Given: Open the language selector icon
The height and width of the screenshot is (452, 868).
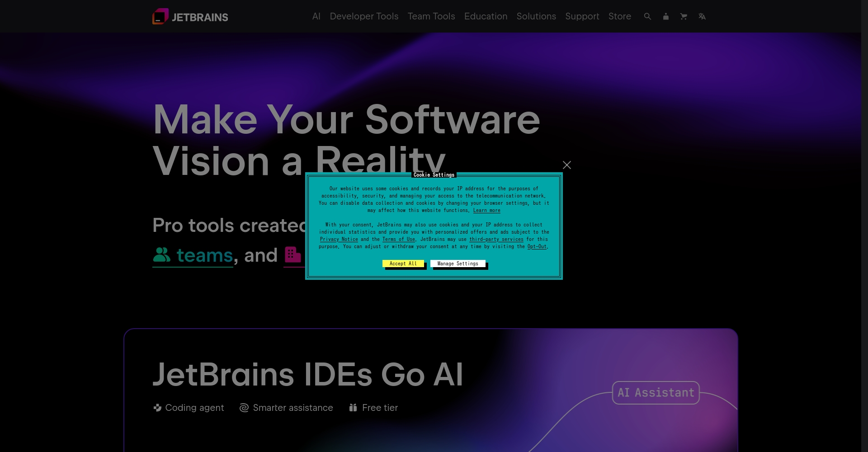Looking at the screenshot, I should pyautogui.click(x=702, y=16).
